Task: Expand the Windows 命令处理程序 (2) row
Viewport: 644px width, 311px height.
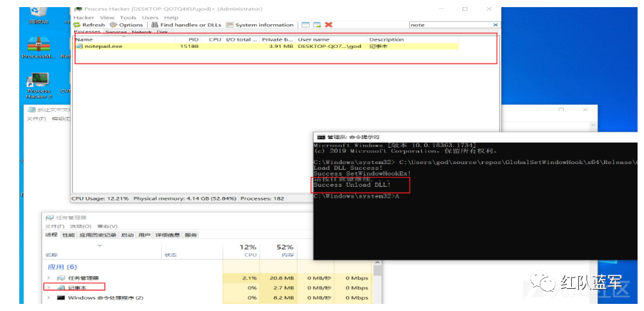Action: [x=49, y=297]
